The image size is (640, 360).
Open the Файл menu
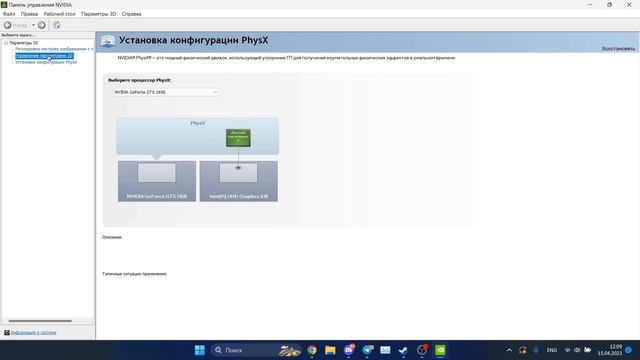[x=9, y=14]
